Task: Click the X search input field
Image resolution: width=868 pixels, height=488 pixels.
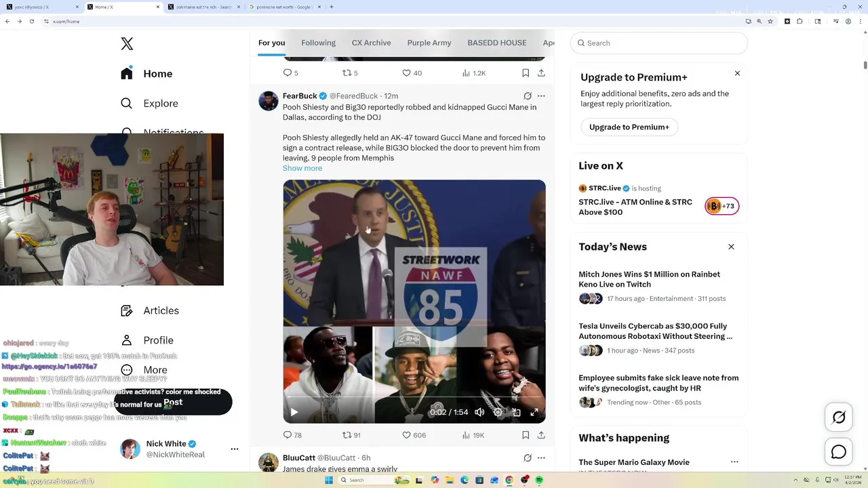Action: pyautogui.click(x=658, y=43)
